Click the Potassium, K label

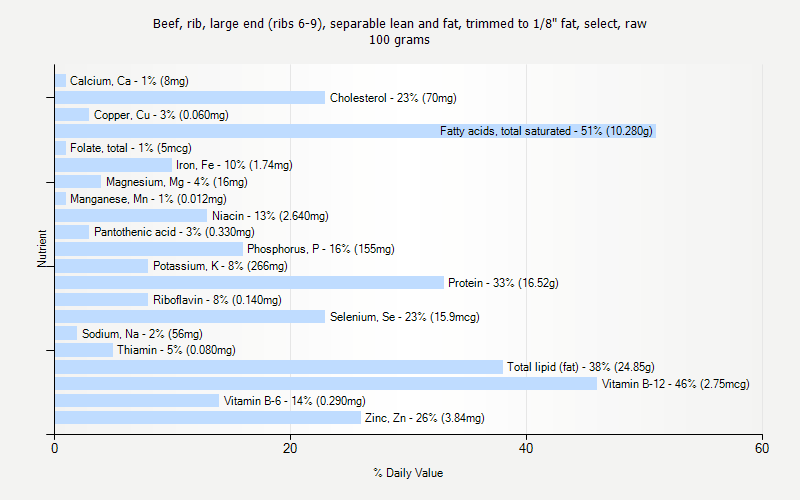[x=220, y=266]
